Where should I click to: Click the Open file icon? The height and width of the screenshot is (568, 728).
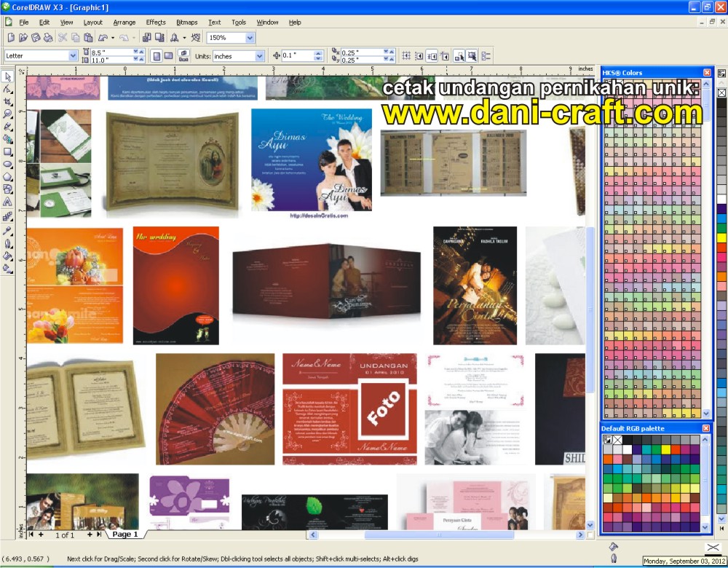23,38
